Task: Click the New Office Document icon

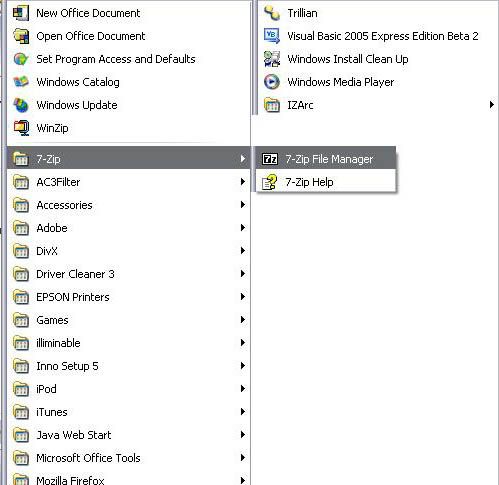Action: (21, 13)
